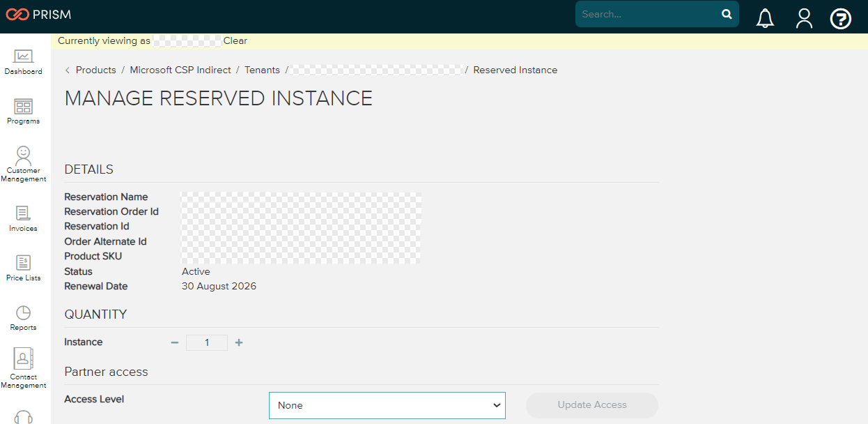The width and height of the screenshot is (868, 424).
Task: Click the notifications bell icon
Action: pos(765,18)
